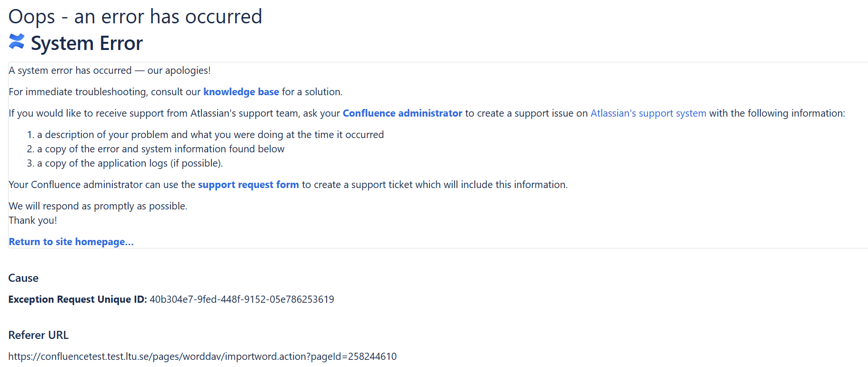The width and height of the screenshot is (868, 367).
Task: Click the Referer URL text
Action: (202, 357)
